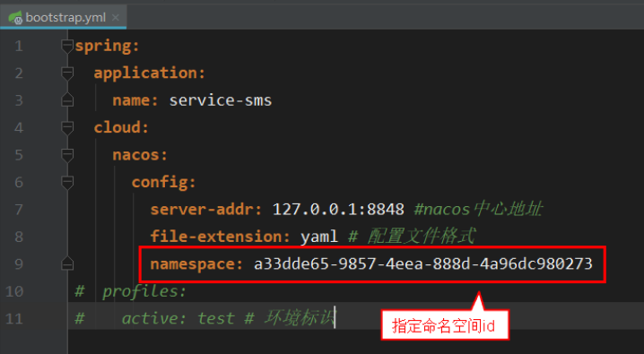Collapse the application: block fold marker

(67, 73)
